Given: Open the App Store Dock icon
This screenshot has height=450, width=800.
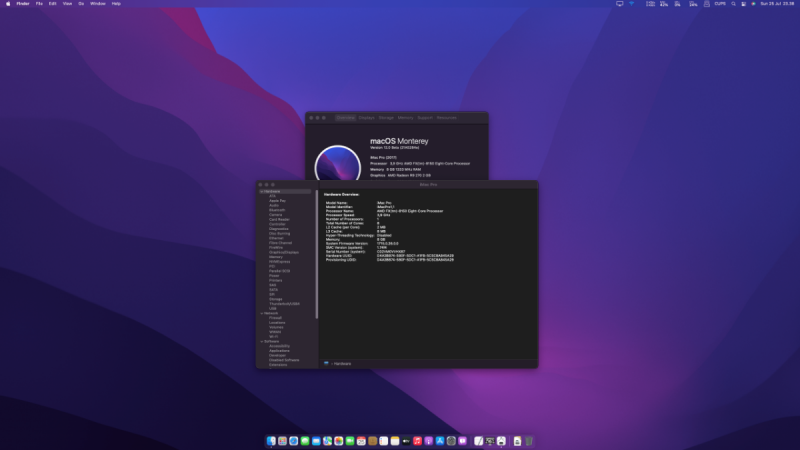Looking at the screenshot, I should point(441,441).
